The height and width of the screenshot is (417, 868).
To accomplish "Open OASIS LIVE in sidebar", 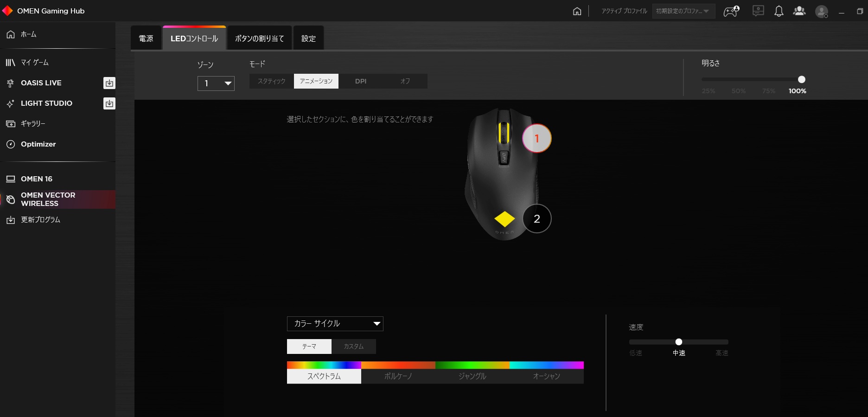I will pyautogui.click(x=51, y=83).
